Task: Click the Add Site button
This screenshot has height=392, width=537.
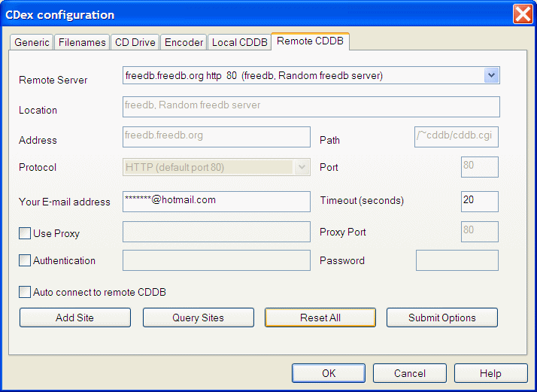Action: pyautogui.click(x=75, y=318)
